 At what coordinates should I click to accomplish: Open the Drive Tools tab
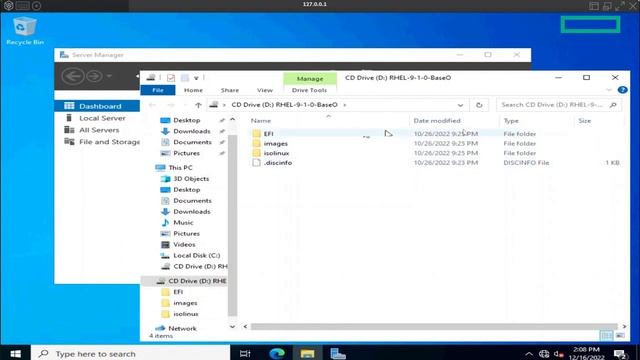click(x=309, y=90)
